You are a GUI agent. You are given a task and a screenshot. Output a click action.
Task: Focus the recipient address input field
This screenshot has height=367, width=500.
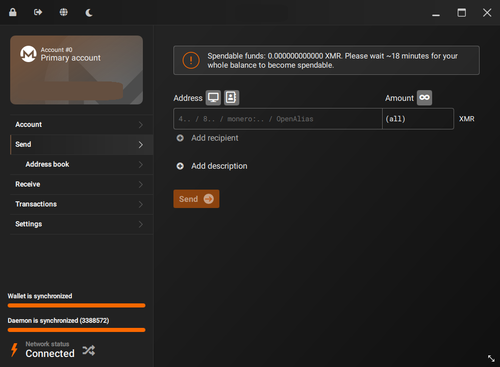click(x=278, y=119)
